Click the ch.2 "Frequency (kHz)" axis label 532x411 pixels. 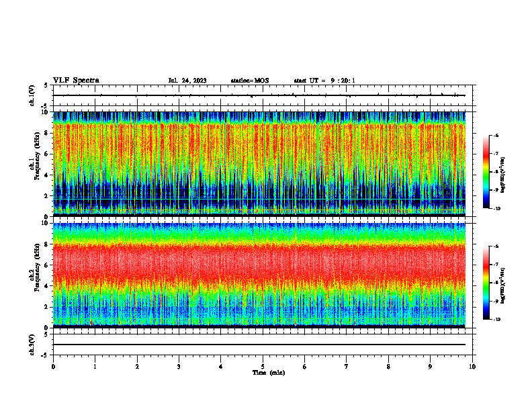point(37,267)
